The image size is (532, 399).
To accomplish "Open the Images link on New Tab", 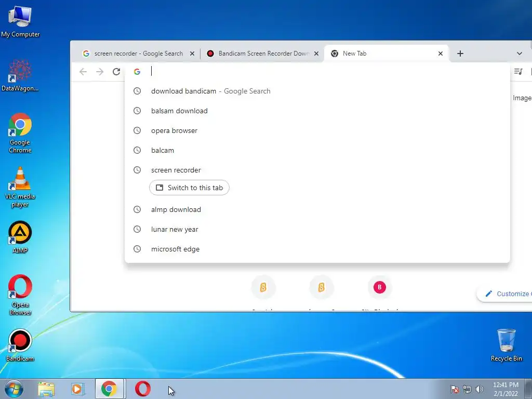I will pyautogui.click(x=522, y=98).
